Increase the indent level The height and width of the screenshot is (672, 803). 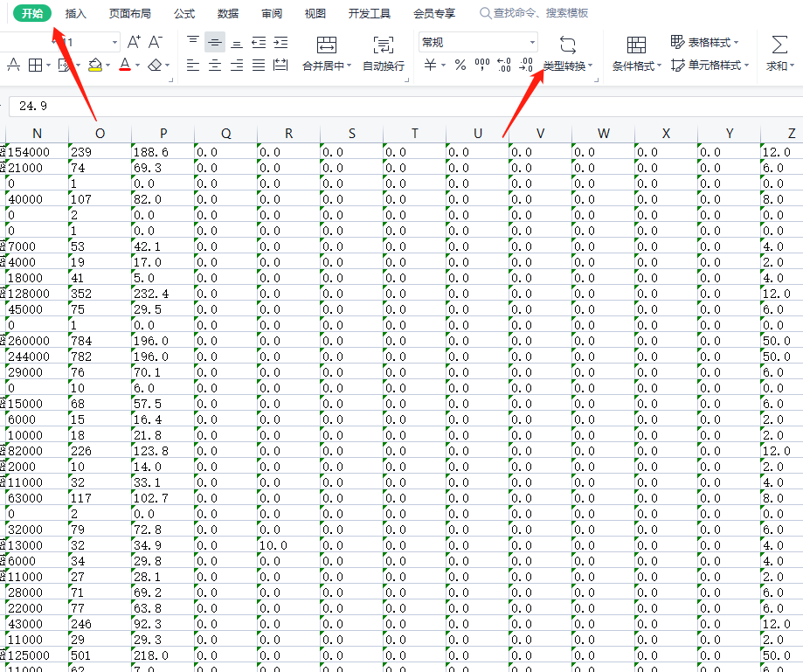click(280, 42)
